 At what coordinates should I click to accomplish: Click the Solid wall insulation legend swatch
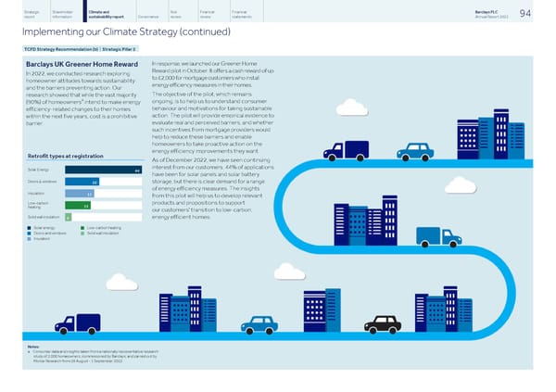point(82,233)
